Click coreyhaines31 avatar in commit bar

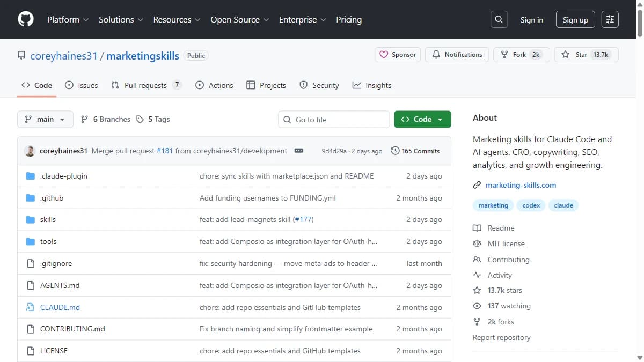click(30, 151)
